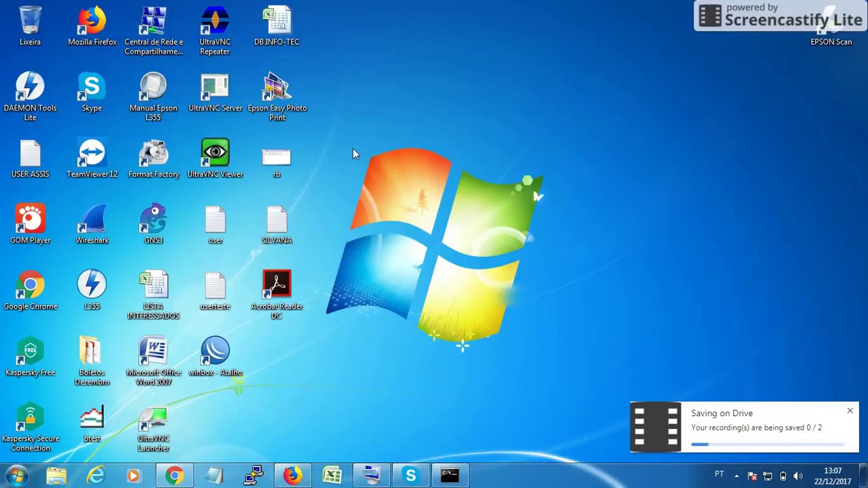Open the PT language selector
The width and height of the screenshot is (868, 488).
719,474
